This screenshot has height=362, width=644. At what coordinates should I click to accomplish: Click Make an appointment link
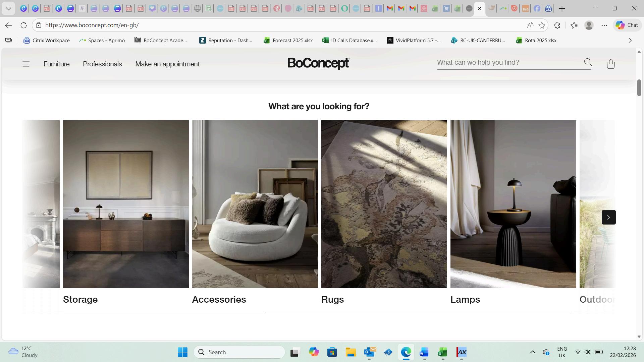167,64
